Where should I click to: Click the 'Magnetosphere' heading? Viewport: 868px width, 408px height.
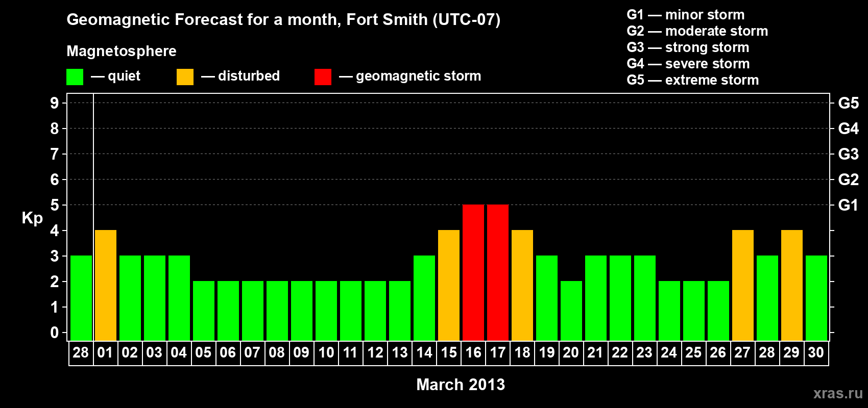(122, 51)
